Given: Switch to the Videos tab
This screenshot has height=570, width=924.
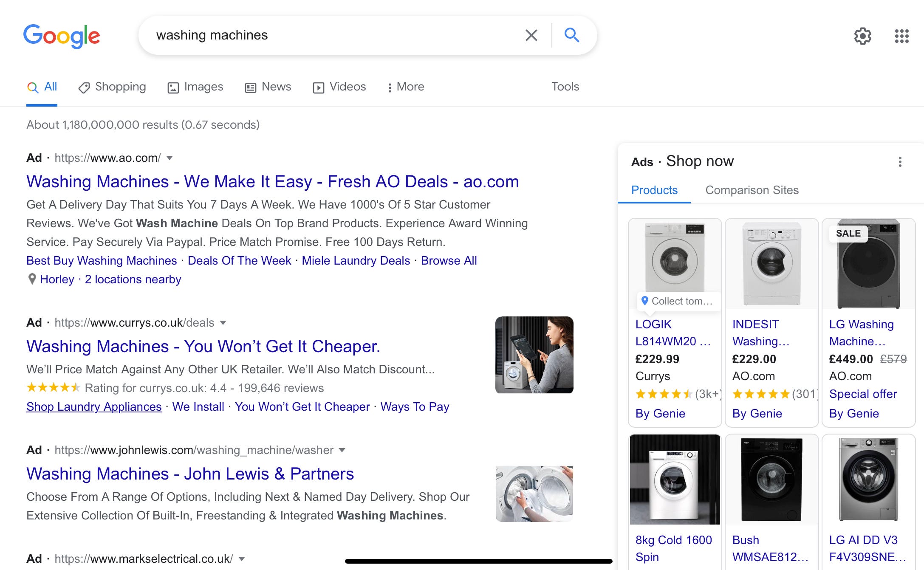Looking at the screenshot, I should [x=339, y=87].
